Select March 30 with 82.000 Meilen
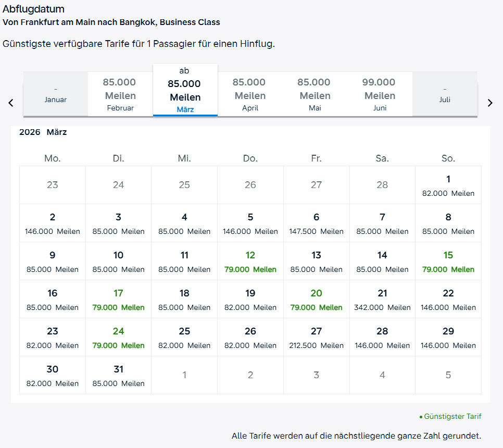This screenshot has width=503, height=448. click(x=53, y=376)
